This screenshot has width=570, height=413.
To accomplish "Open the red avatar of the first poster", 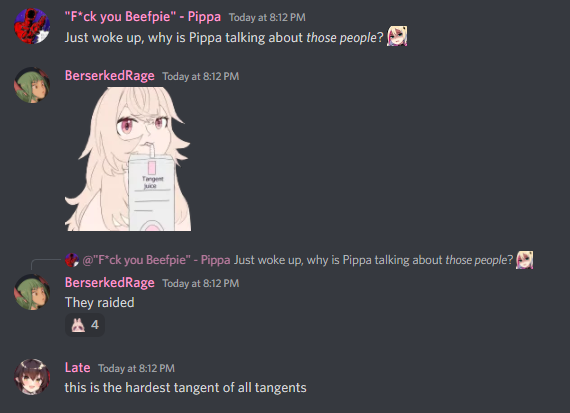I will [32, 26].
